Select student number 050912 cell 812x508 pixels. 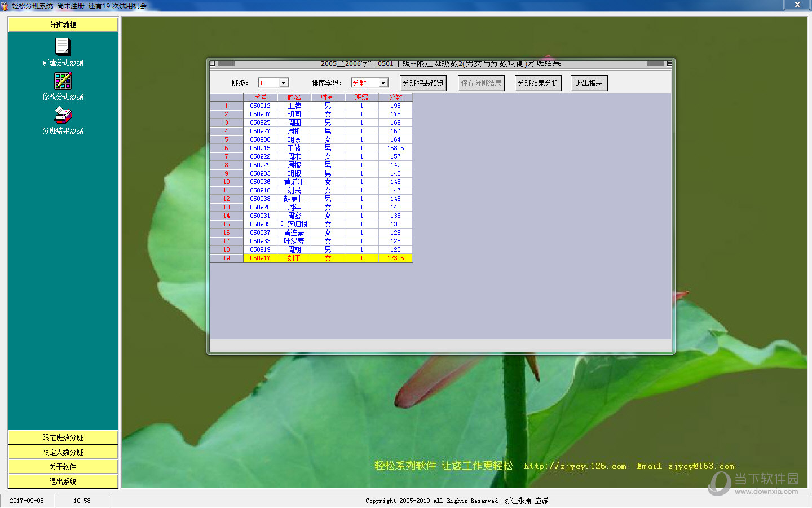[260, 106]
